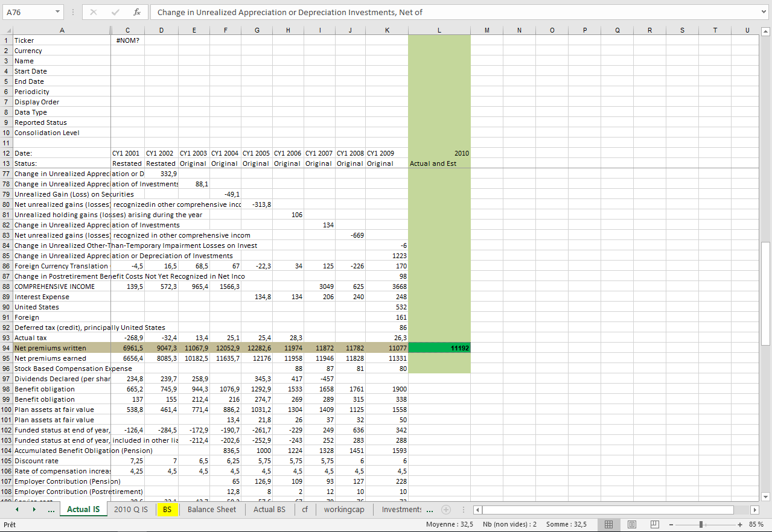
Task: Select row 94 header
Action: [x=6, y=348]
